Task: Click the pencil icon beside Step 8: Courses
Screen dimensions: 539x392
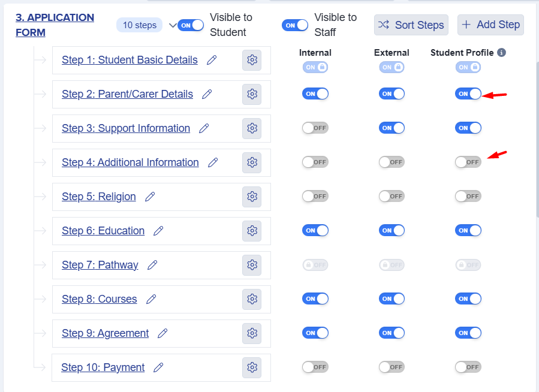Action: (151, 299)
